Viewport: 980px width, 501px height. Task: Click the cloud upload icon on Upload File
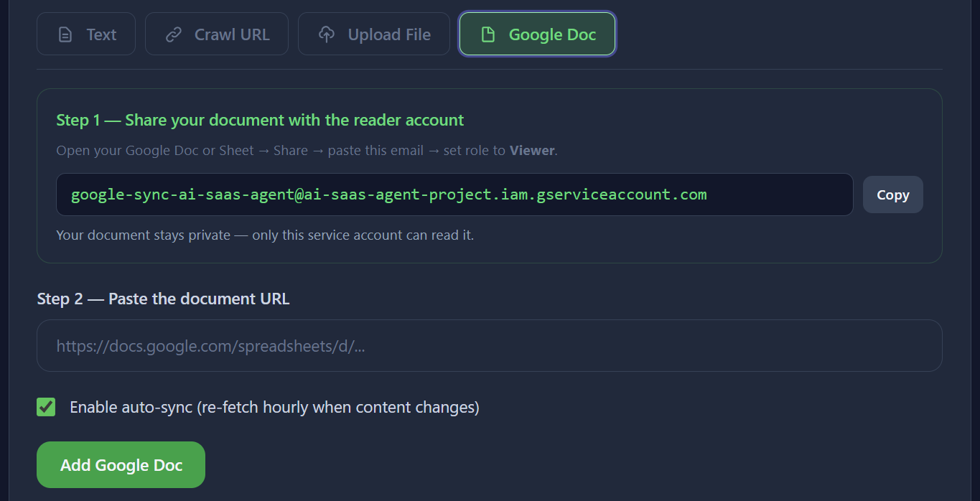click(x=327, y=33)
